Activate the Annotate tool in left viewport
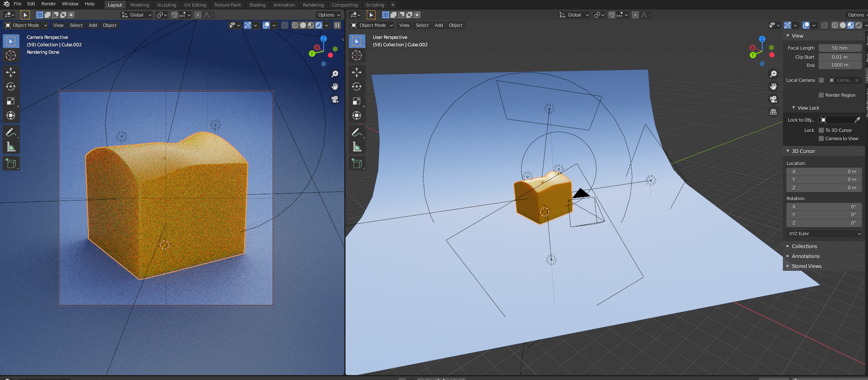Viewport: 868px width, 380px height. [11, 132]
